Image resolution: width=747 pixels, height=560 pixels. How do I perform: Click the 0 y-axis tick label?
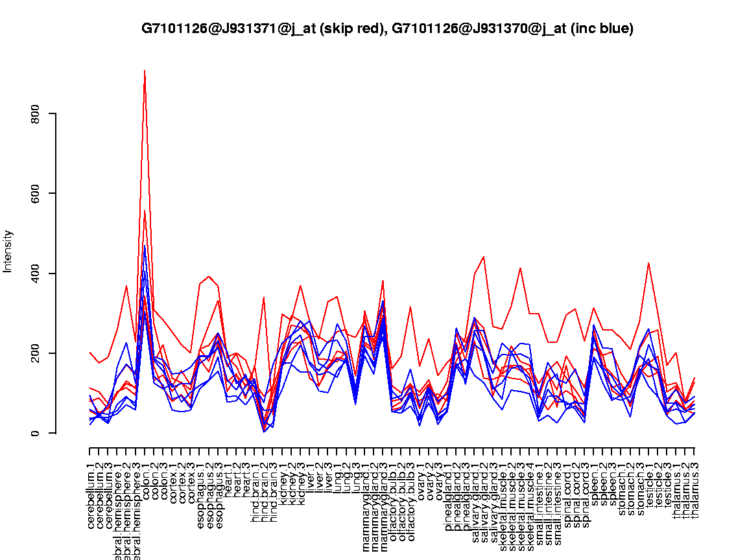pyautogui.click(x=36, y=433)
